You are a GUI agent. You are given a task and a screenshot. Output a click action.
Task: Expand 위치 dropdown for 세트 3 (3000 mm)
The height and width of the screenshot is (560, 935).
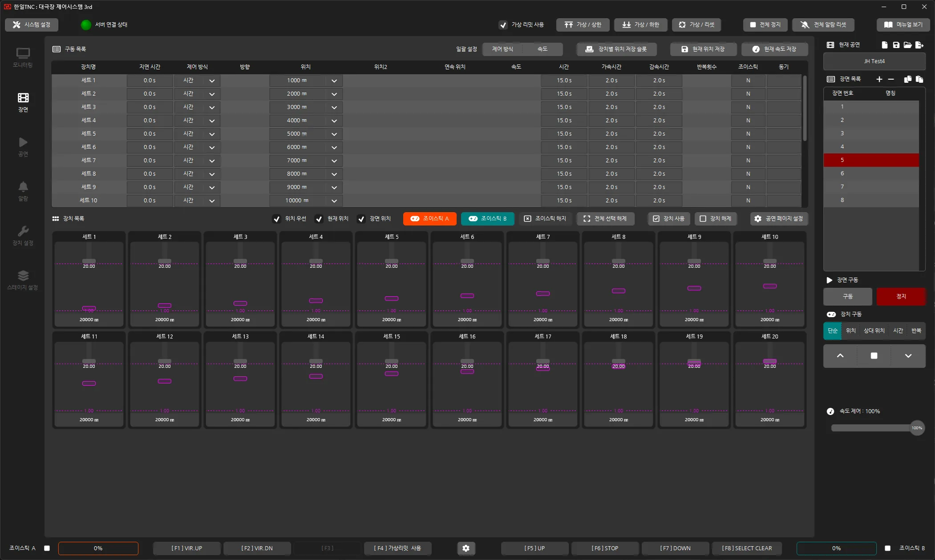tap(334, 108)
